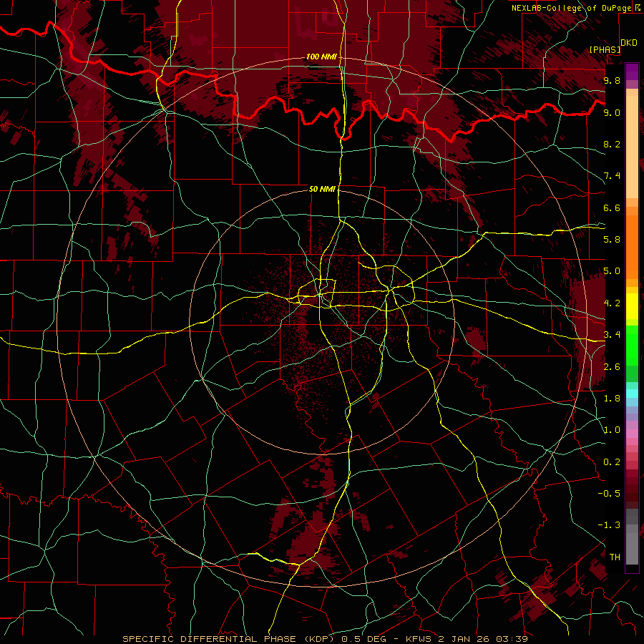Click the '[PHAS]' unit label
644x644 pixels.
[x=605, y=49]
